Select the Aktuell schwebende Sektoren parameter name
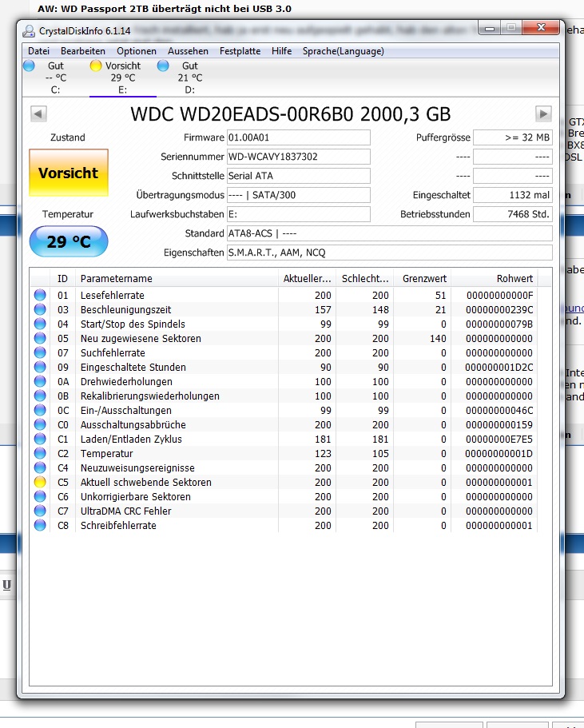Screen dimensions: 584x728 pyautogui.click(x=145, y=483)
